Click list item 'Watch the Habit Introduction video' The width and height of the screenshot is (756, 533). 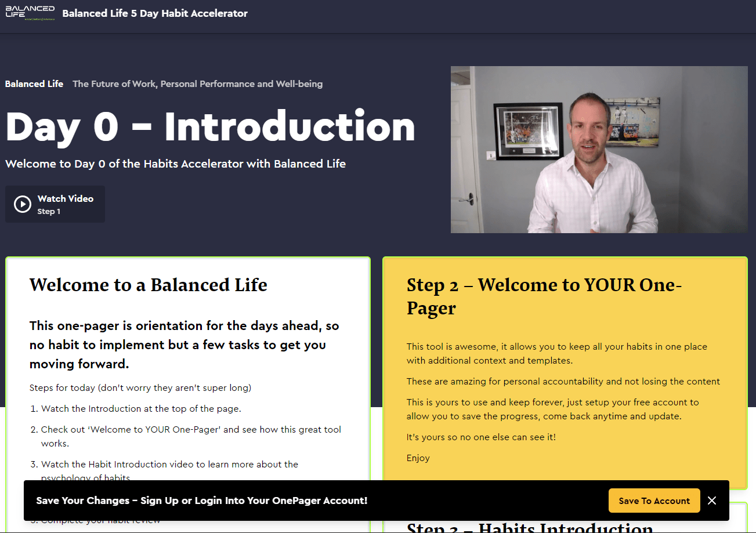(169, 470)
